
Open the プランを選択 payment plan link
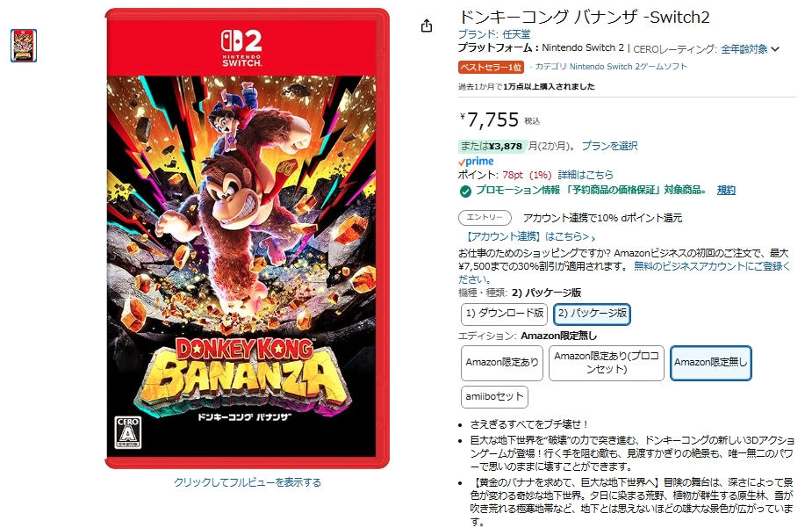(x=609, y=146)
